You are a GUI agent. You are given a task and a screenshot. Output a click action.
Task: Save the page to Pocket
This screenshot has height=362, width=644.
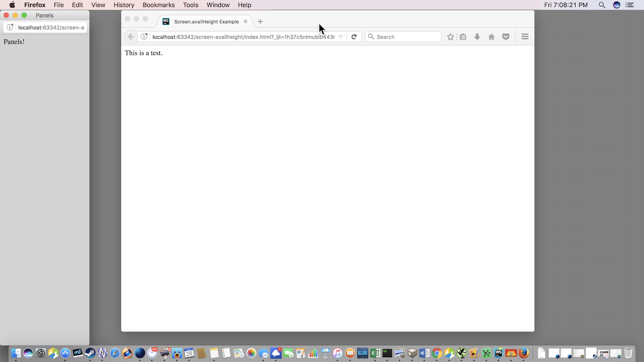[x=506, y=37]
